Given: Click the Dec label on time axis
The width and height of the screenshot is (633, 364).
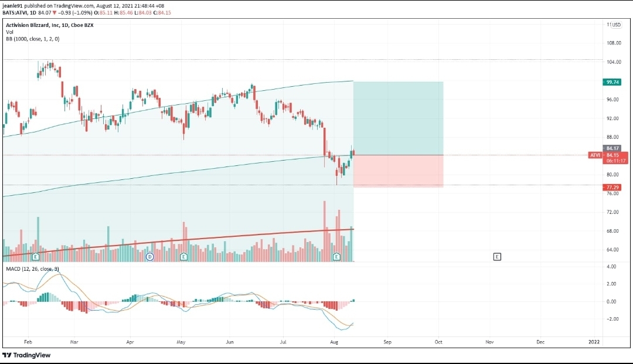Looking at the screenshot, I should coord(540,342).
